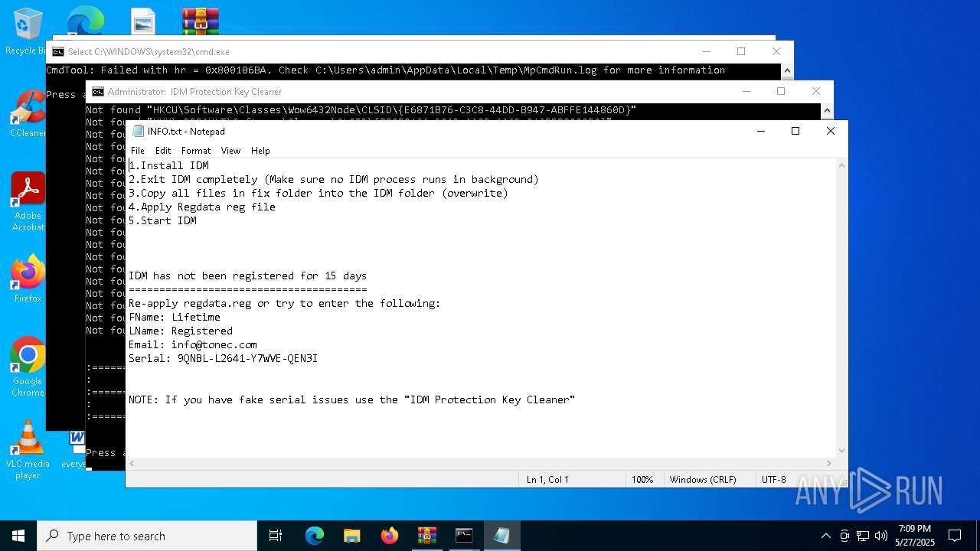Select the Google Chrome desktop shortcut
The height and width of the screenshot is (551, 980).
click(x=28, y=367)
